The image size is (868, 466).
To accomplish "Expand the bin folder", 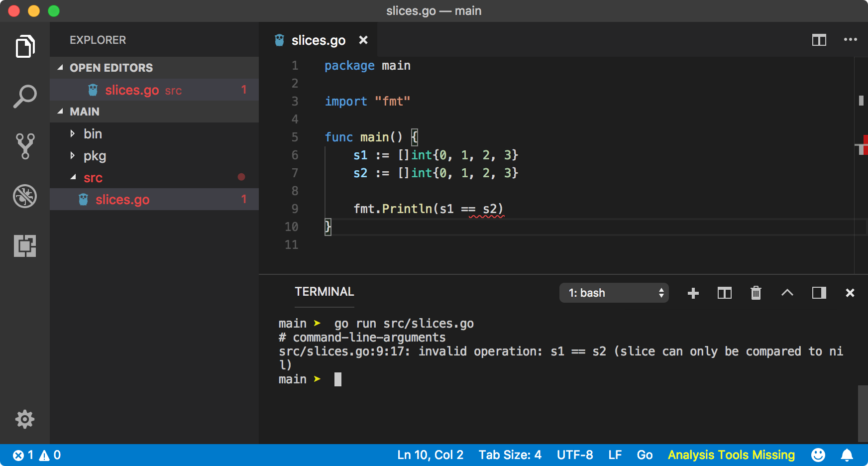I will pyautogui.click(x=93, y=133).
